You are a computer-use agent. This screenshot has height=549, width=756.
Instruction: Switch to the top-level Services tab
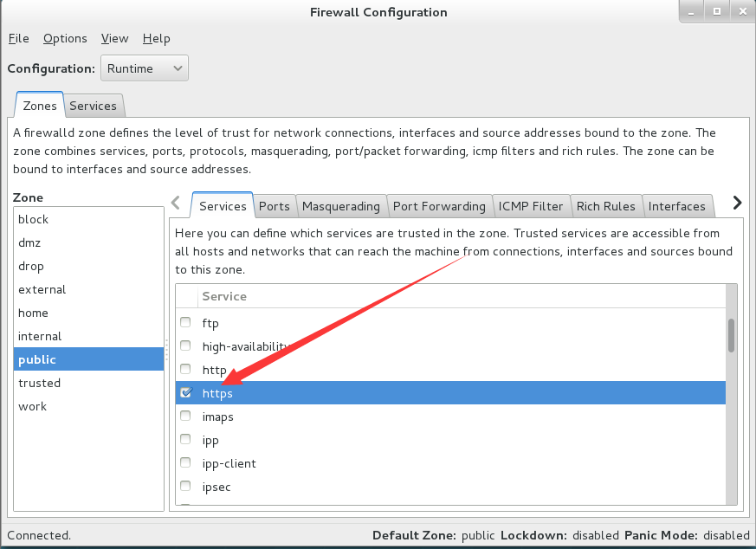93,106
